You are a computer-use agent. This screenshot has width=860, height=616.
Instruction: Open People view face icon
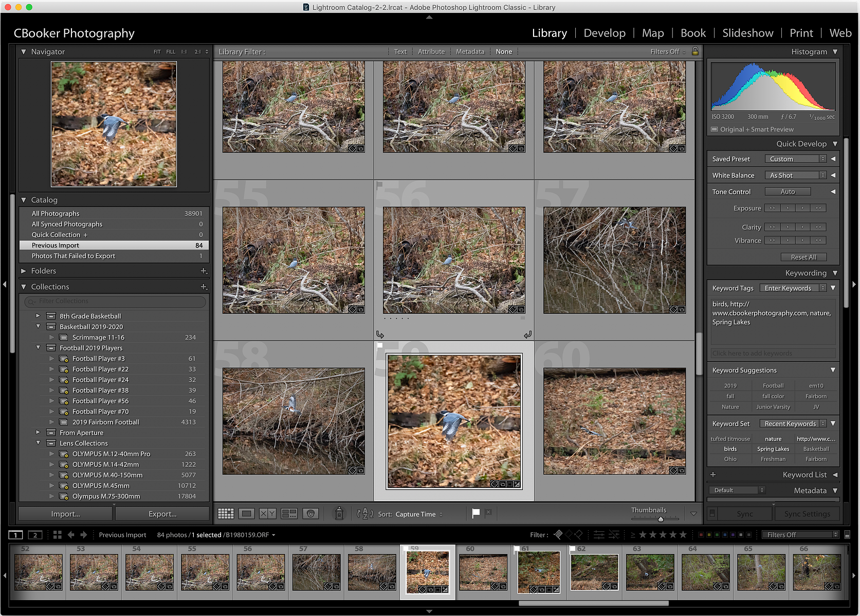point(310,513)
